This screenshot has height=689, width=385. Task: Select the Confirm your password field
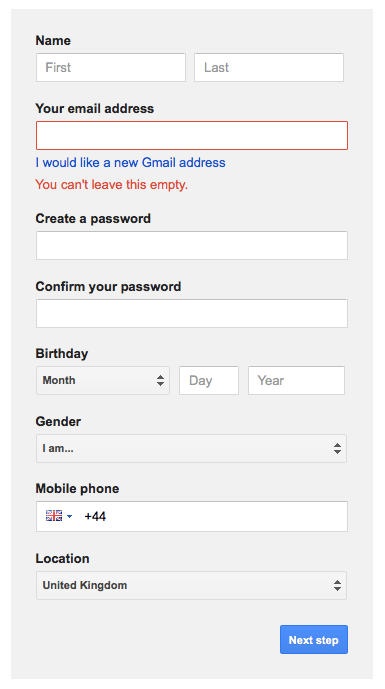click(x=192, y=314)
